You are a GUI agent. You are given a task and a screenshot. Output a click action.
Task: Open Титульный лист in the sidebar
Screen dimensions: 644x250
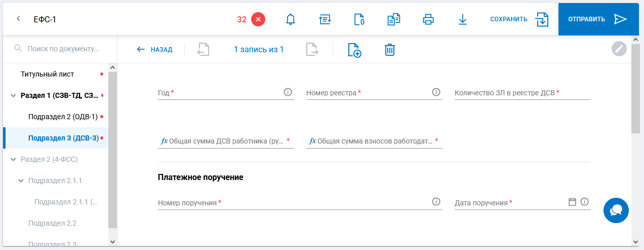click(x=47, y=74)
